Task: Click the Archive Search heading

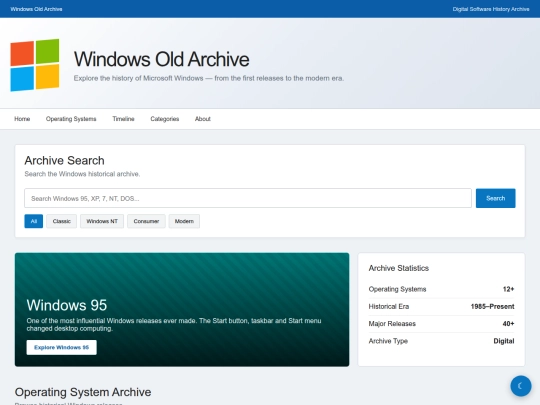Action: point(64,160)
